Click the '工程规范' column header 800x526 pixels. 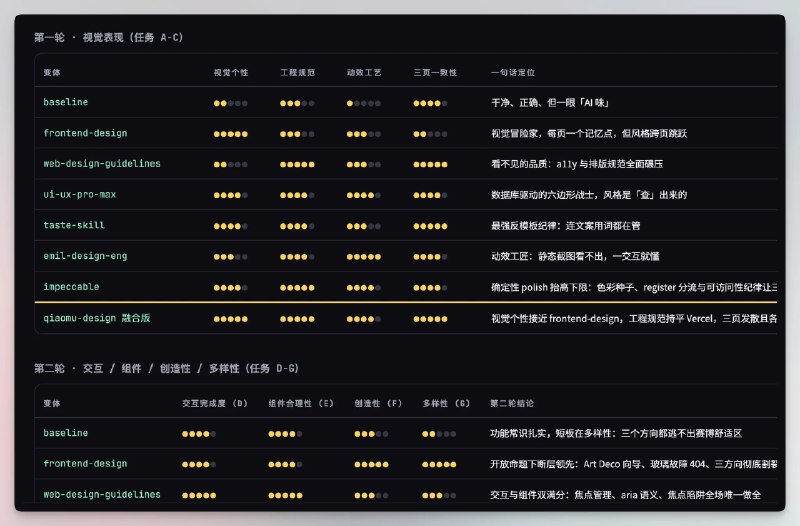coord(297,72)
